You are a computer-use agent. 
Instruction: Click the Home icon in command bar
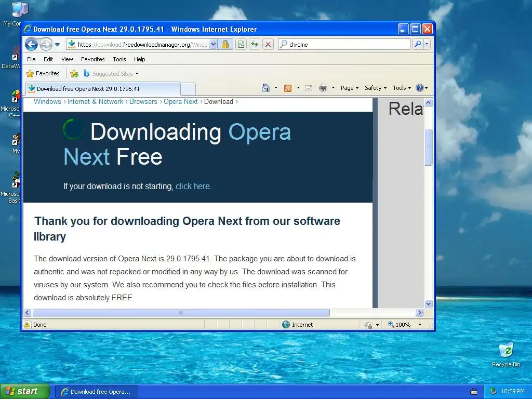pyautogui.click(x=265, y=88)
